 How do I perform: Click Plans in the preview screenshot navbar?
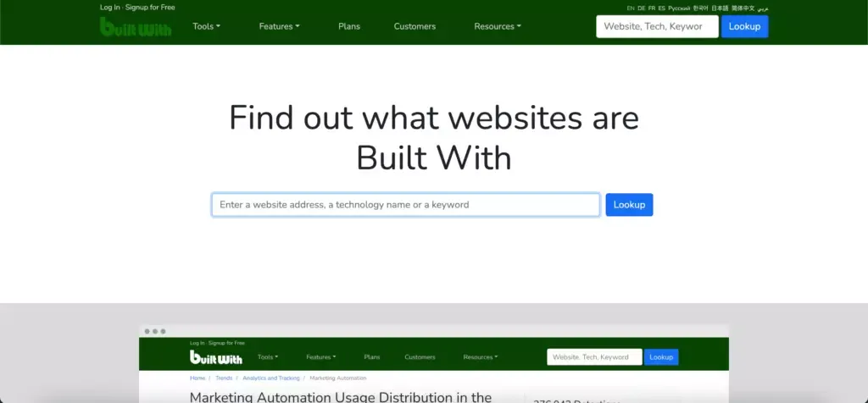point(372,357)
